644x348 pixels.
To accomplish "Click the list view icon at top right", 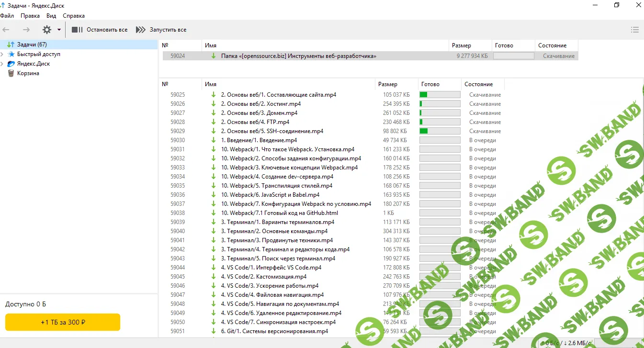I will pos(635,30).
